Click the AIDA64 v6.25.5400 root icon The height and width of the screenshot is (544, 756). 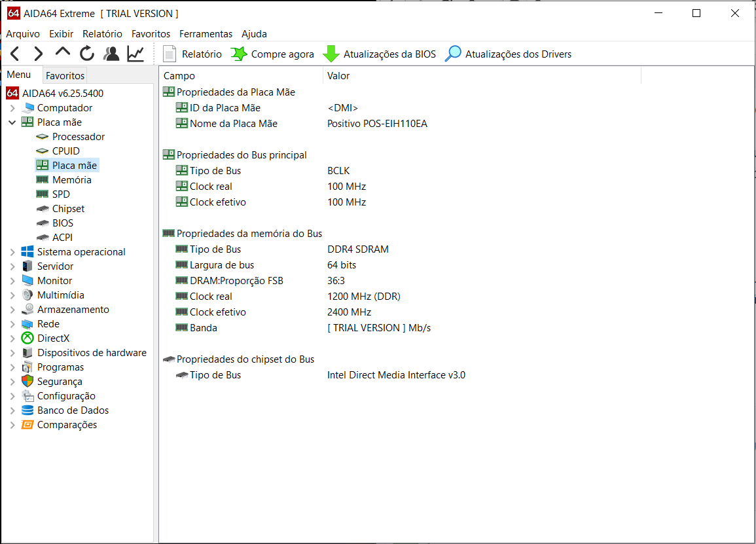12,93
